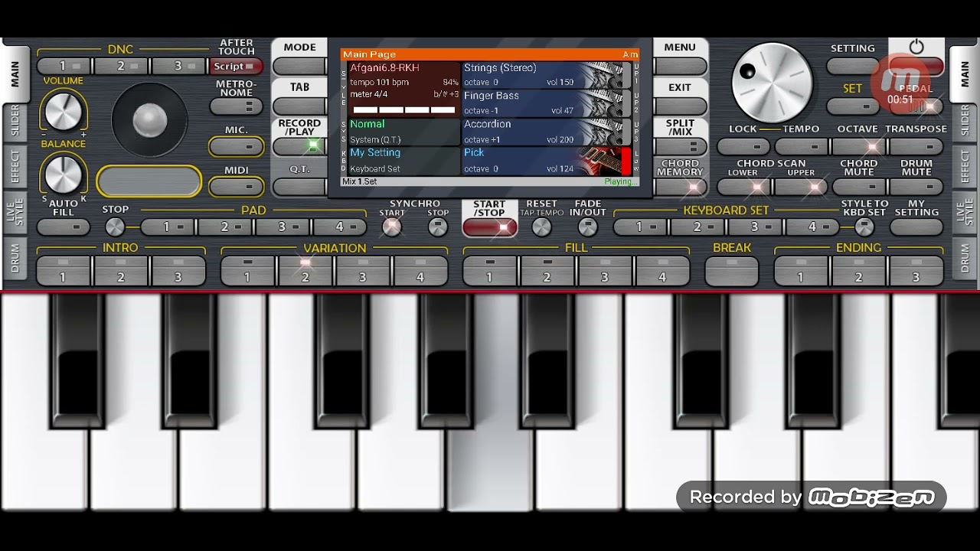Open the MENU button

680,66
